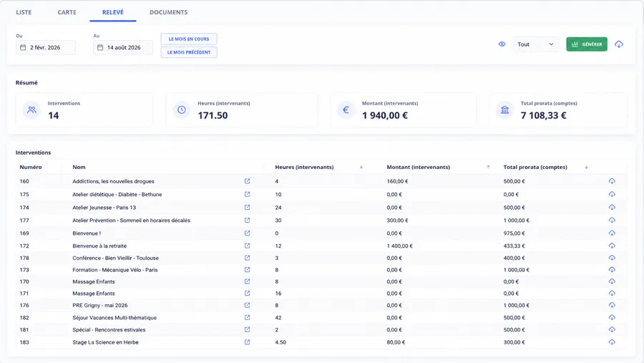Click the Générer button
This screenshot has height=363, width=644.
pos(587,44)
